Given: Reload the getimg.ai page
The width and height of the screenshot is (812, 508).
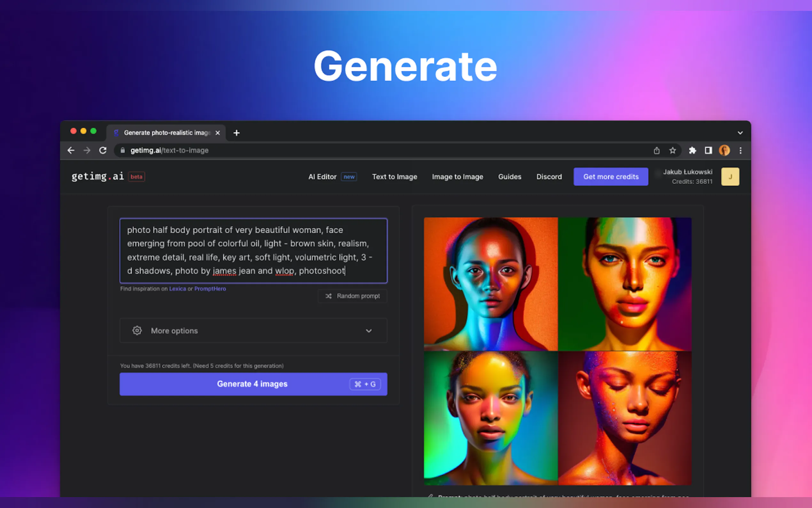Looking at the screenshot, I should pyautogui.click(x=103, y=151).
